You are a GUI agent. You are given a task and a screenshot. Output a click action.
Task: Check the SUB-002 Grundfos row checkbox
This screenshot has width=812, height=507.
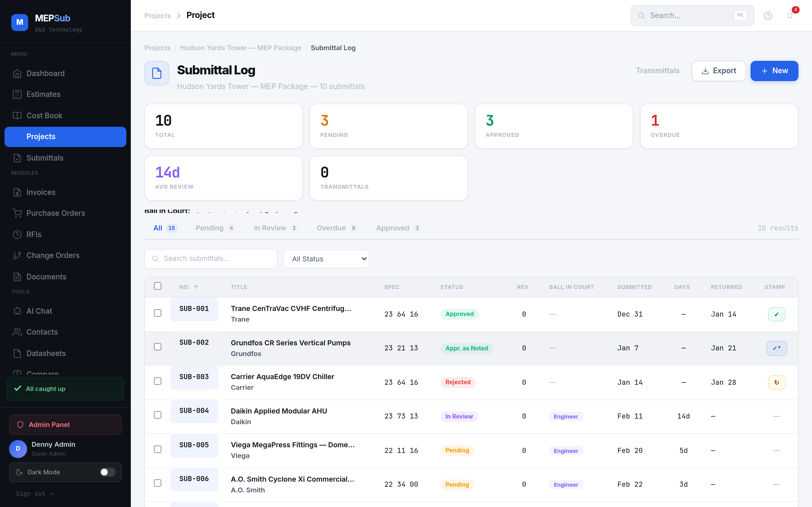(157, 347)
